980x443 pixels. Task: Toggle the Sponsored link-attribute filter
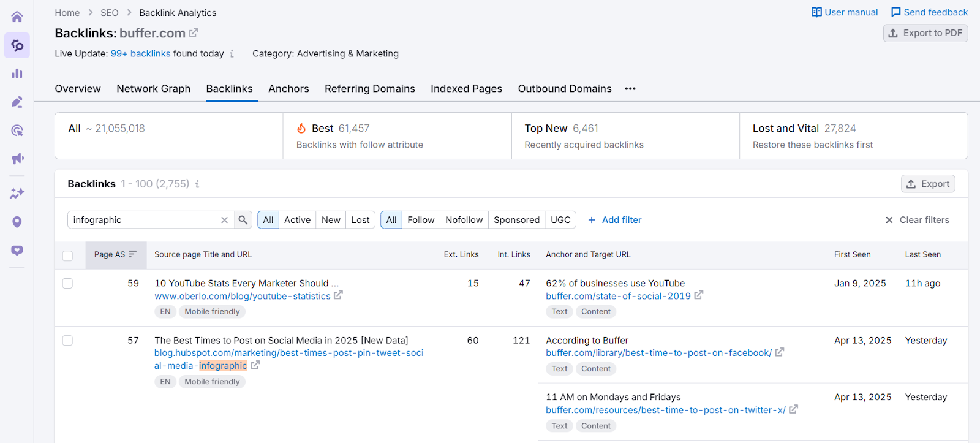[516, 220]
